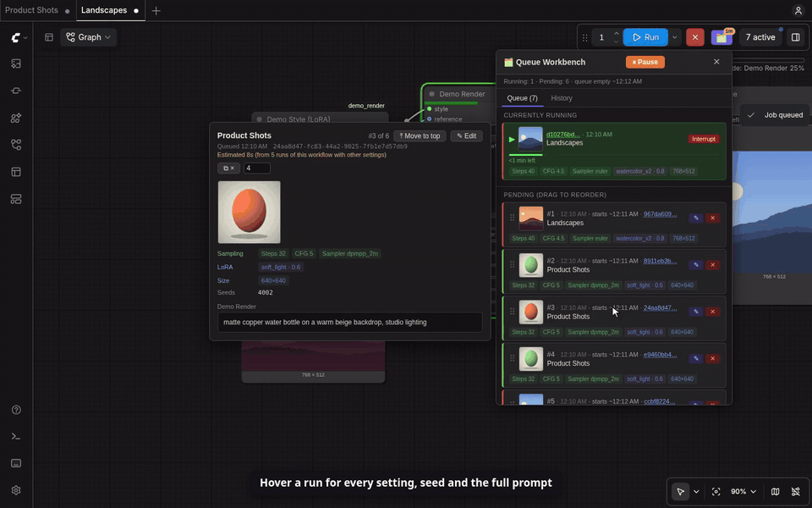Open the 90% zoom level dropdown
This screenshot has height=508, width=812.
(743, 491)
